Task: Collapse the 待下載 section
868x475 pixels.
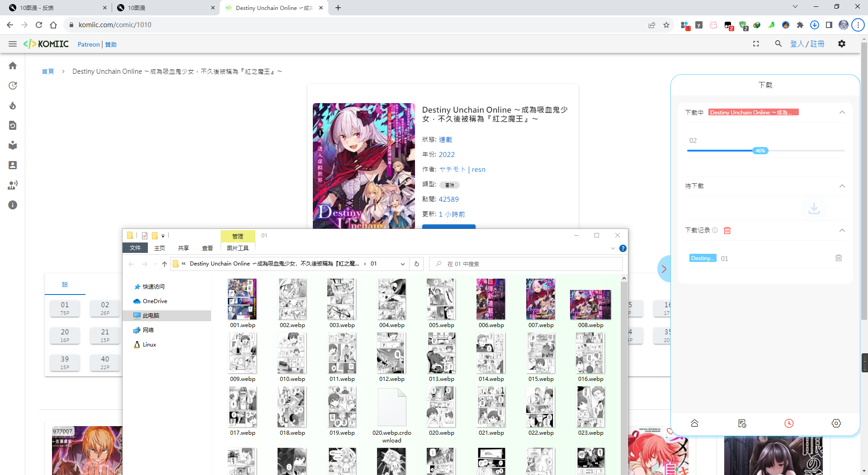Action: [842, 186]
